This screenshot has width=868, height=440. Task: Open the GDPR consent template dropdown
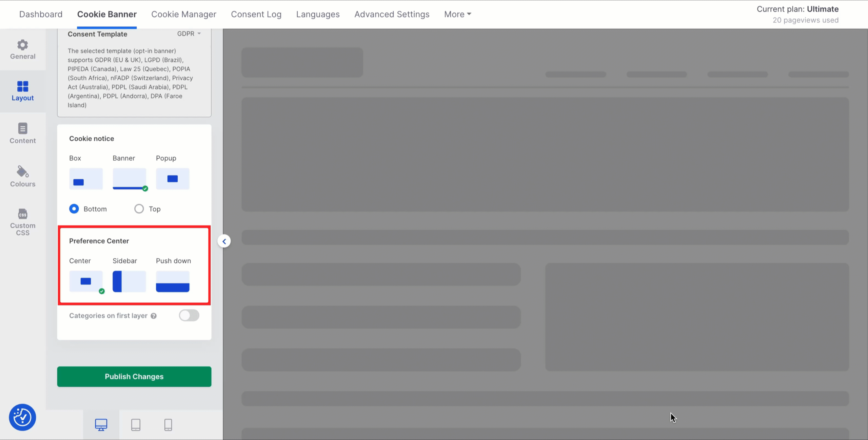point(189,34)
